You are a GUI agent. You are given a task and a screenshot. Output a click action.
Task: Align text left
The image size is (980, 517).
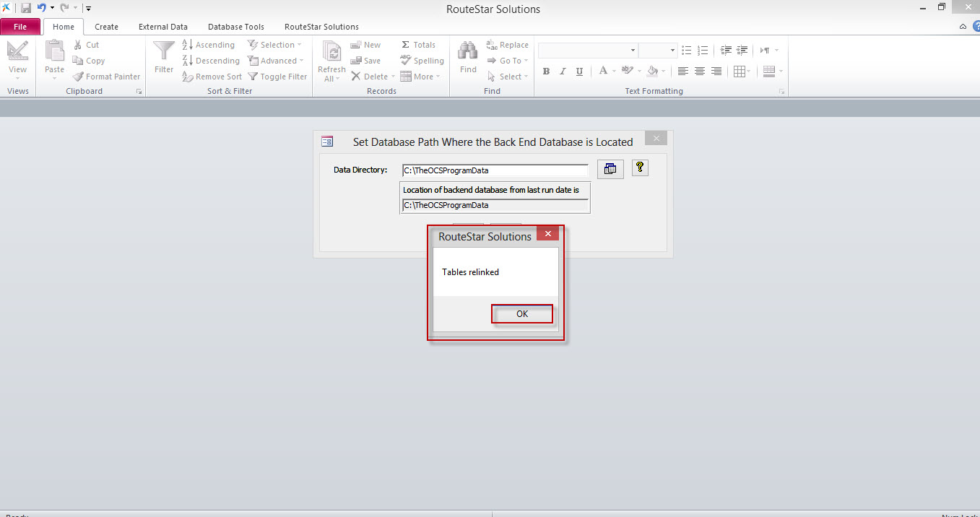pos(683,71)
